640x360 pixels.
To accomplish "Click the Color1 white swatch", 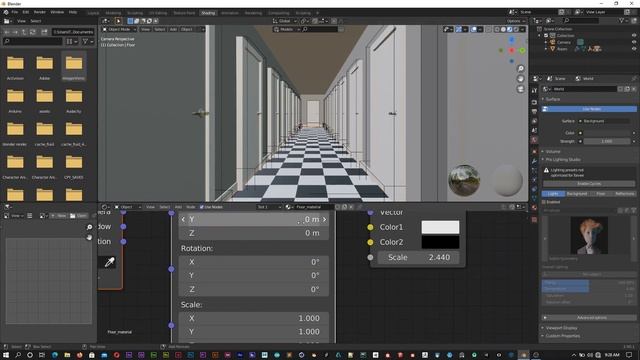I will click(x=440, y=227).
